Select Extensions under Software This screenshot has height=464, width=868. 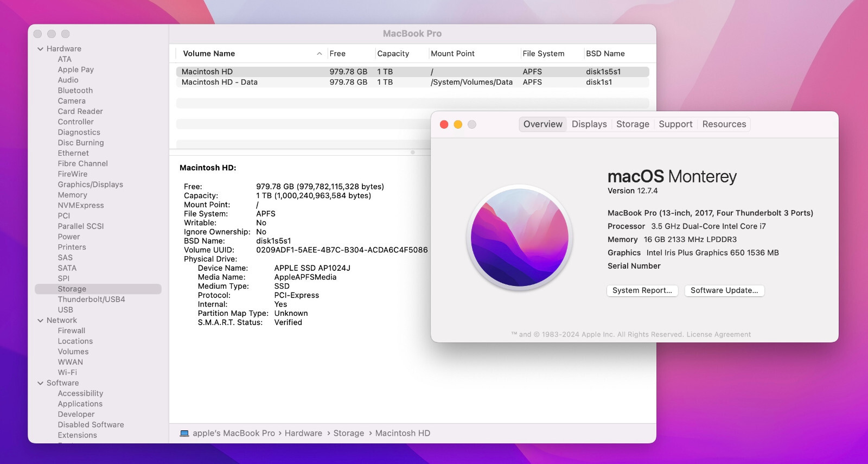click(78, 435)
